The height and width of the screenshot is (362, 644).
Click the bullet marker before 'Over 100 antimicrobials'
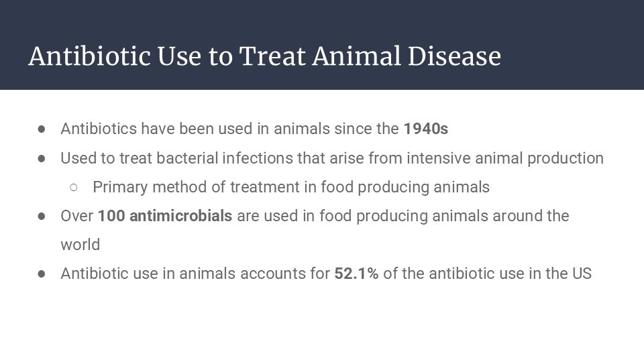(42, 216)
